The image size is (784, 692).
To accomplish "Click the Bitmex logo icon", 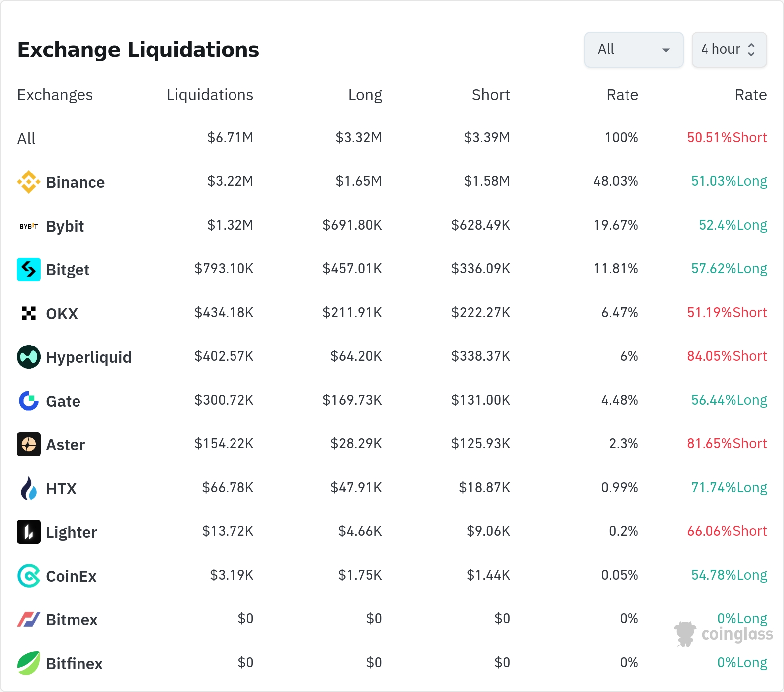I will pos(29,619).
